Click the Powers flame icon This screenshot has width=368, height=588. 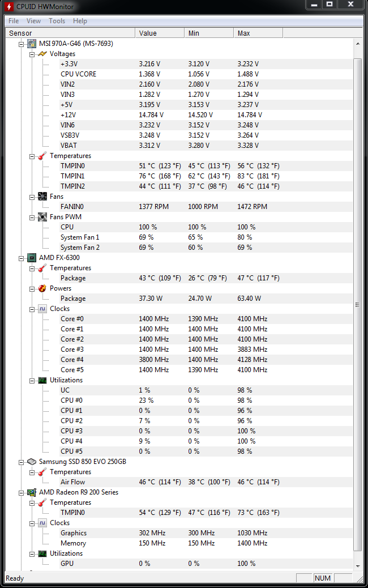click(42, 288)
